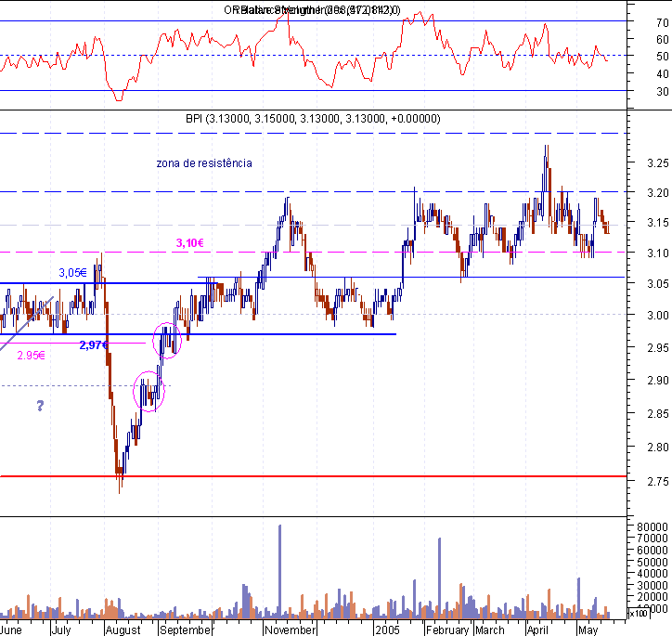Click the x100 volume scale label
The width and height of the screenshot is (672, 636).
click(639, 614)
